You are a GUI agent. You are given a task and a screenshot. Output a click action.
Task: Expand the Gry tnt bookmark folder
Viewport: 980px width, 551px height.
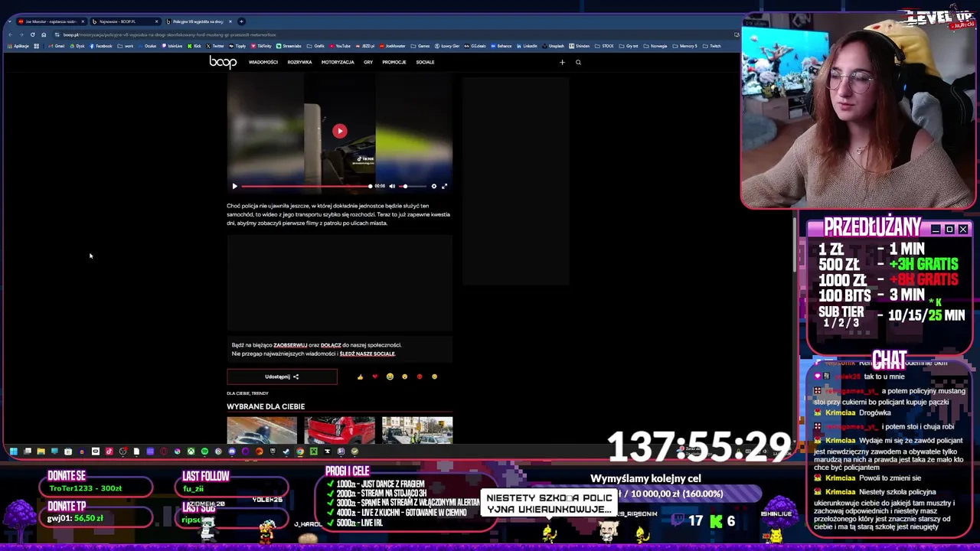tap(629, 46)
